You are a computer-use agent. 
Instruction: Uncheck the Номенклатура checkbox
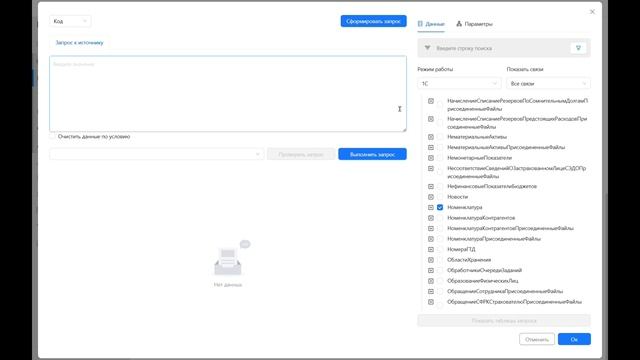click(x=440, y=207)
